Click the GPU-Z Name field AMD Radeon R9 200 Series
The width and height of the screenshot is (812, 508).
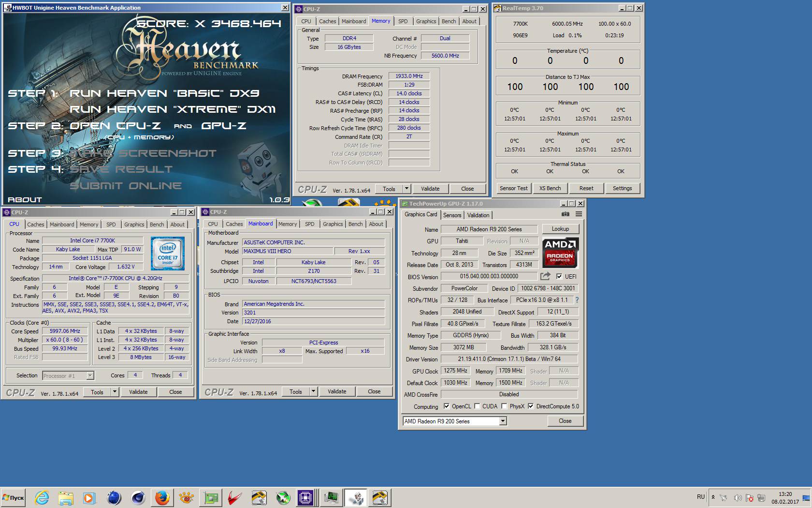[x=489, y=229]
